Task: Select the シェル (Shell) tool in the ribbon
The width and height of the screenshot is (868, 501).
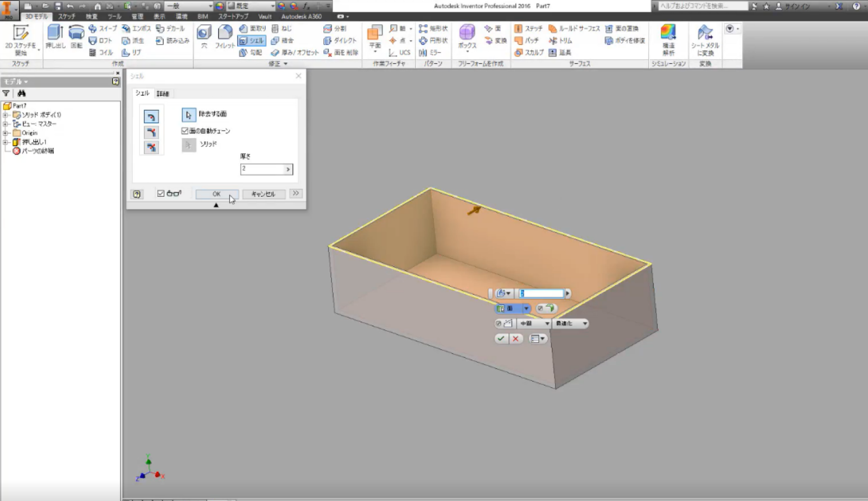Action: tap(254, 40)
